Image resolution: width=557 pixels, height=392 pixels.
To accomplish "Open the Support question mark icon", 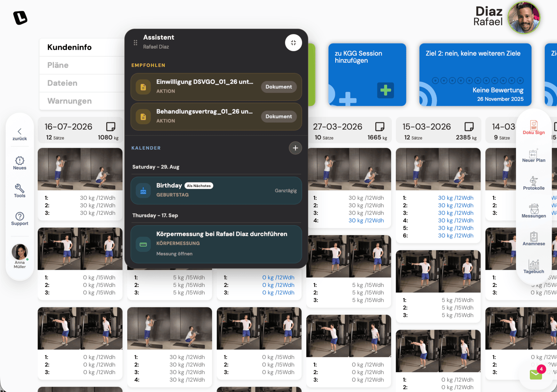I will pos(19,219).
